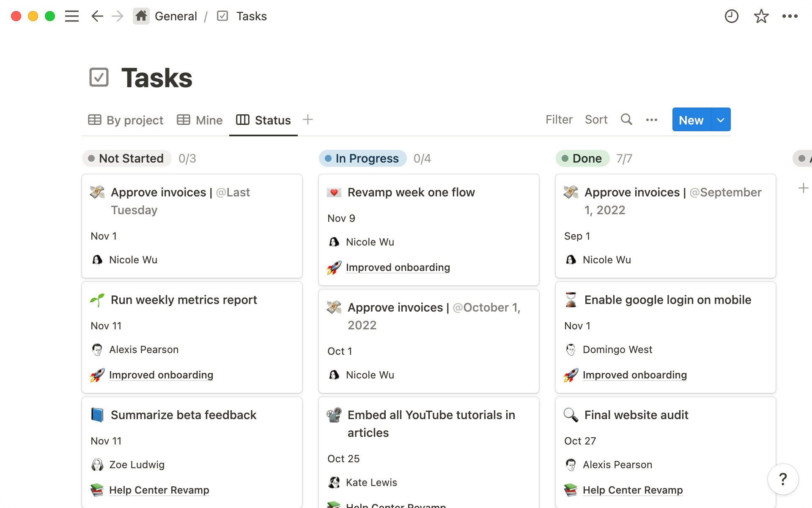Open help via the question mark button
812x508 pixels.
tap(783, 479)
